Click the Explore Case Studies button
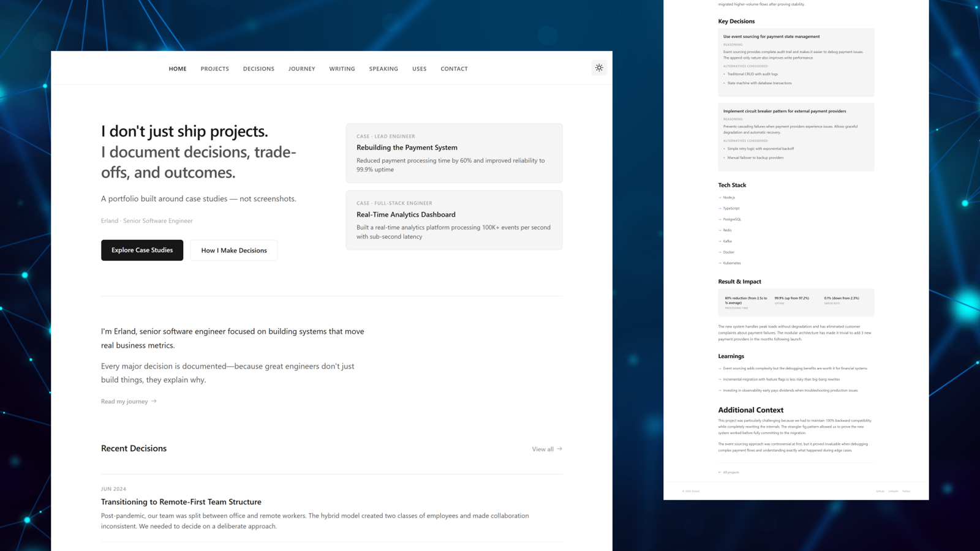980x551 pixels. coord(142,250)
